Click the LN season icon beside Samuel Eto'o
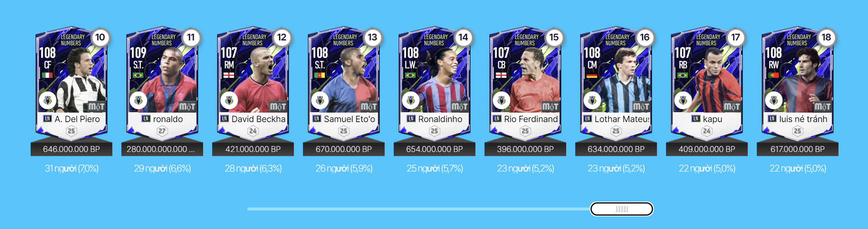The image size is (868, 229). pos(317,119)
